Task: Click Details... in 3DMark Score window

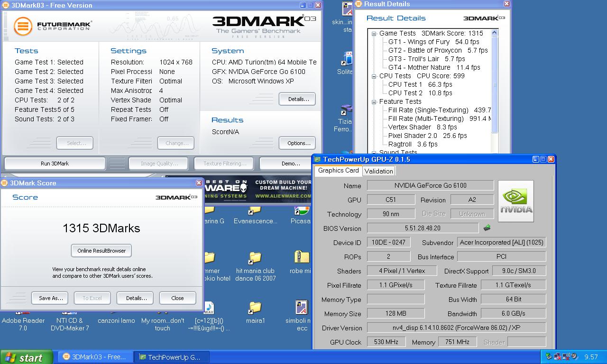Action: coord(136,298)
